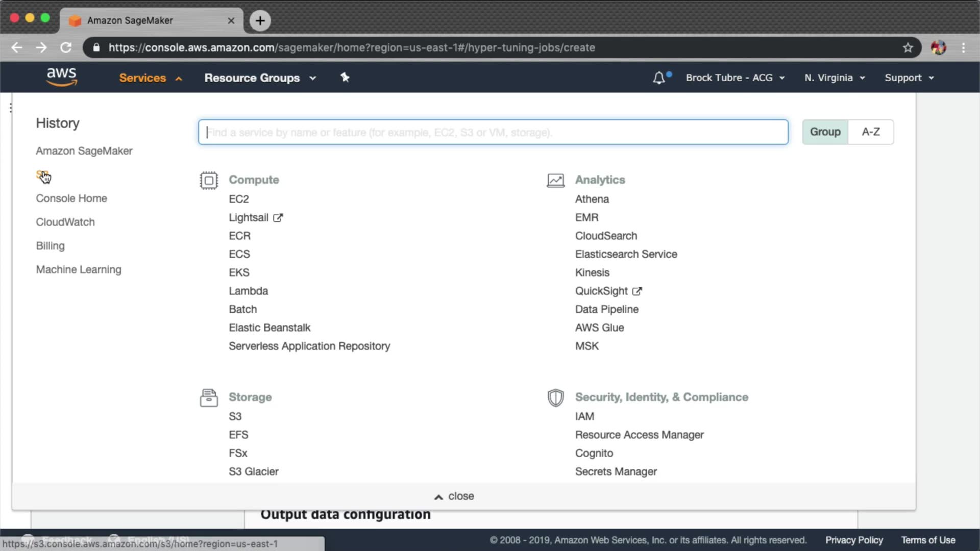Image resolution: width=980 pixels, height=551 pixels.
Task: Click the Analytics chart icon
Action: tap(555, 181)
